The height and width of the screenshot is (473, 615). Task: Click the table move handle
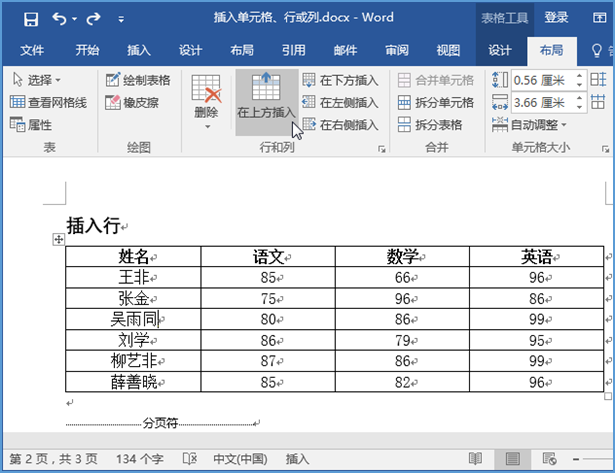click(x=58, y=239)
